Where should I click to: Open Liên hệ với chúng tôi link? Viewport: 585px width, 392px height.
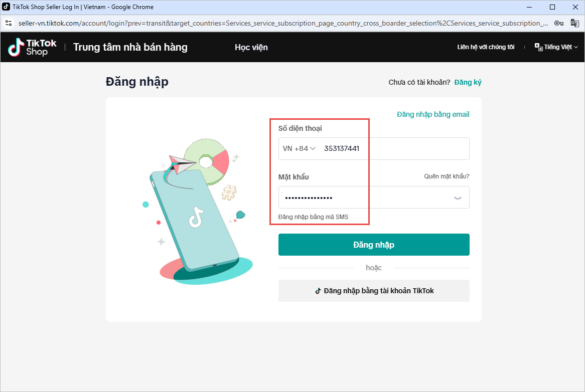[486, 47]
